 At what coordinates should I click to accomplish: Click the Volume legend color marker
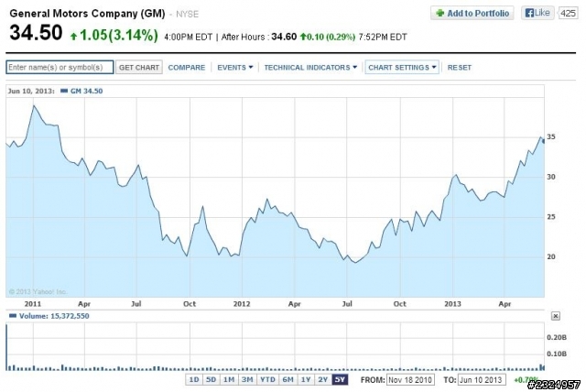13,316
